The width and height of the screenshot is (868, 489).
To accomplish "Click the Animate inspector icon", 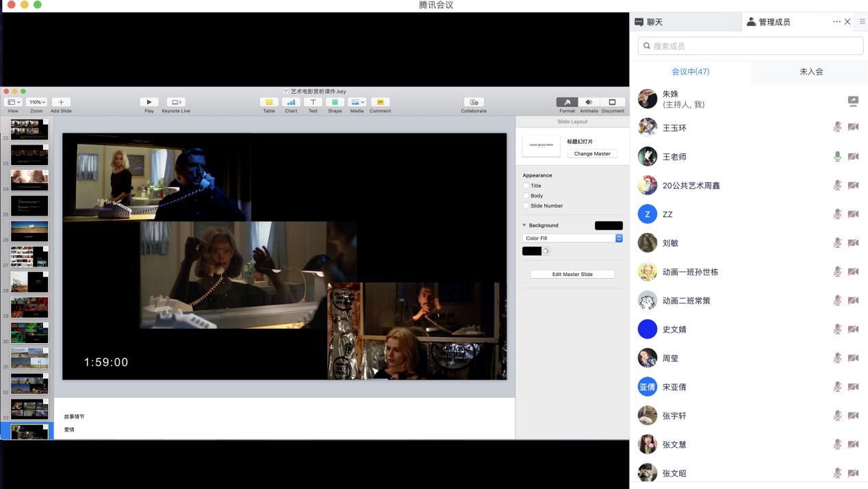I will [589, 102].
